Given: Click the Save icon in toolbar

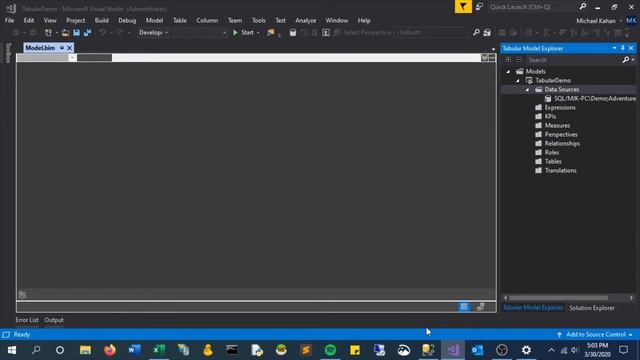Looking at the screenshot, I should click(x=76, y=33).
